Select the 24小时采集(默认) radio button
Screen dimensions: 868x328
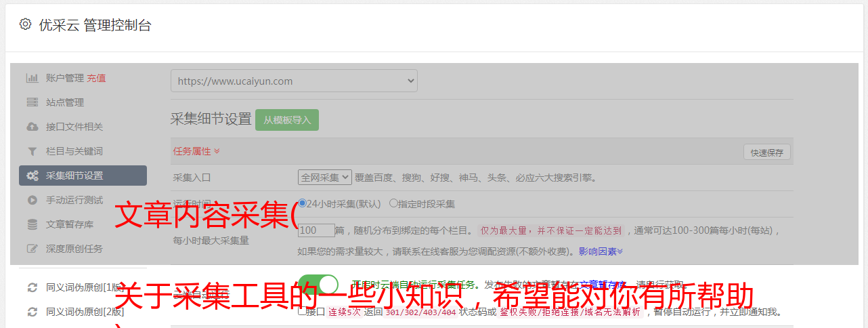[303, 203]
